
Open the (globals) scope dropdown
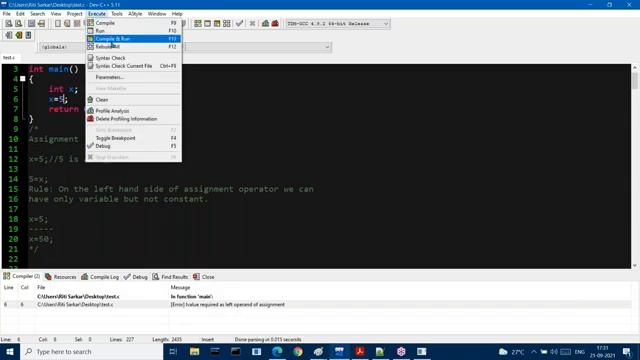[62, 47]
